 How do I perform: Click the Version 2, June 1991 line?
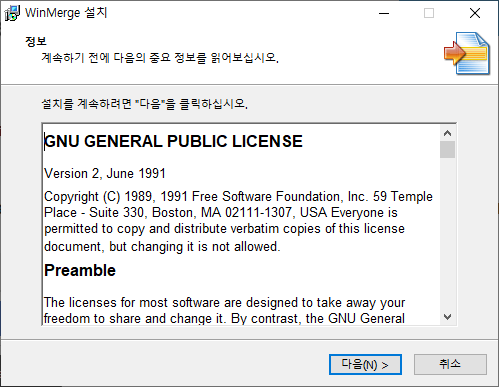click(105, 174)
